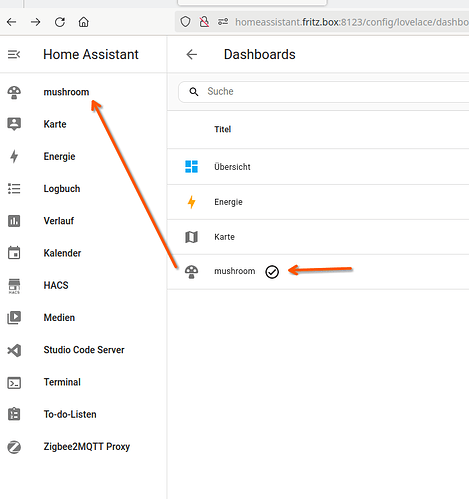Click the crossed-out lock insecure connection icon
This screenshot has height=499, width=469.
coord(204,22)
